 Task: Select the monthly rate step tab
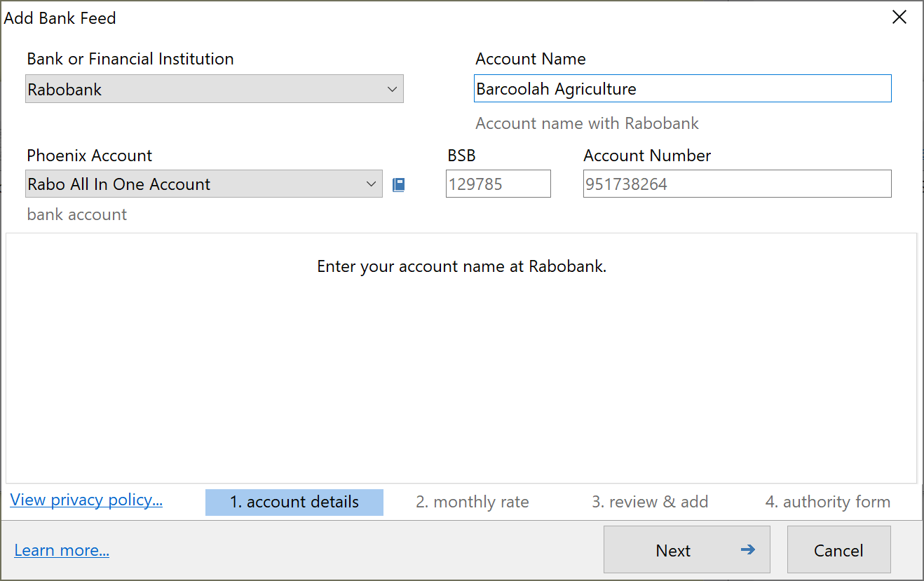473,502
